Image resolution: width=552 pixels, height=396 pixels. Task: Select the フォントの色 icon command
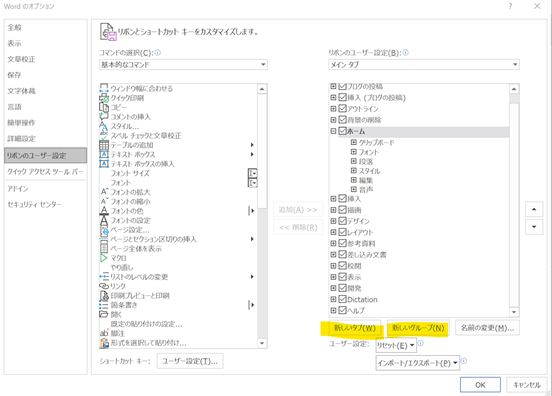click(104, 210)
